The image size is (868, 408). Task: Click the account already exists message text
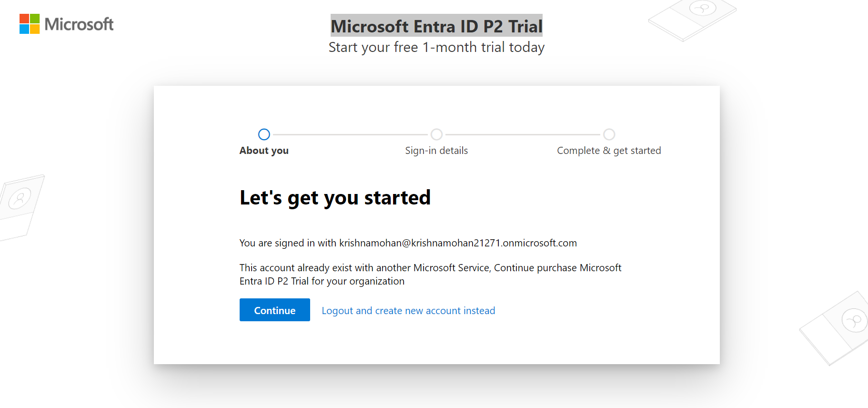430,275
